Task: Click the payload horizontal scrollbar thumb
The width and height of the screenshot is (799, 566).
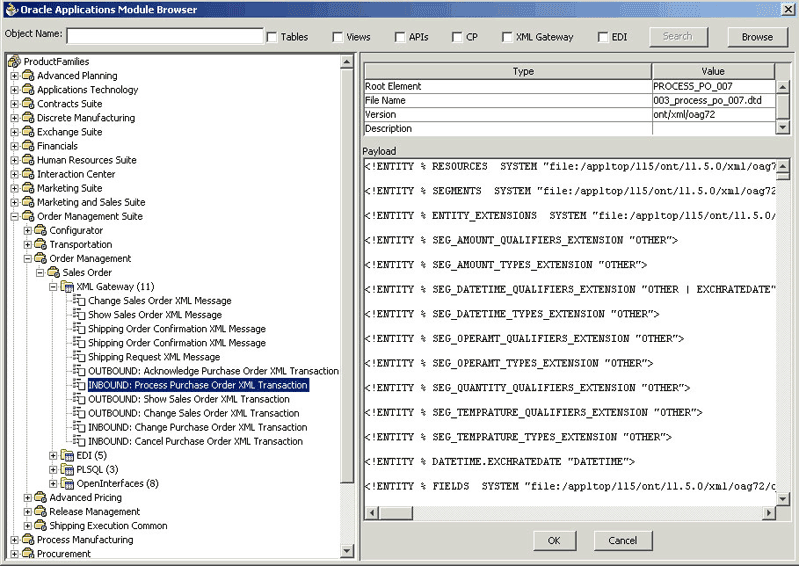Action: tap(396, 513)
